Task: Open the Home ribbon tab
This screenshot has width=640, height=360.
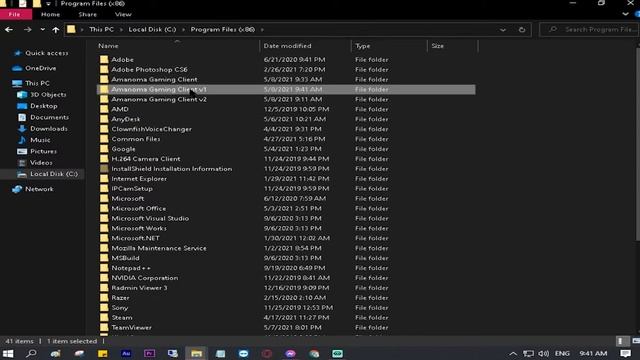Action: coord(50,14)
